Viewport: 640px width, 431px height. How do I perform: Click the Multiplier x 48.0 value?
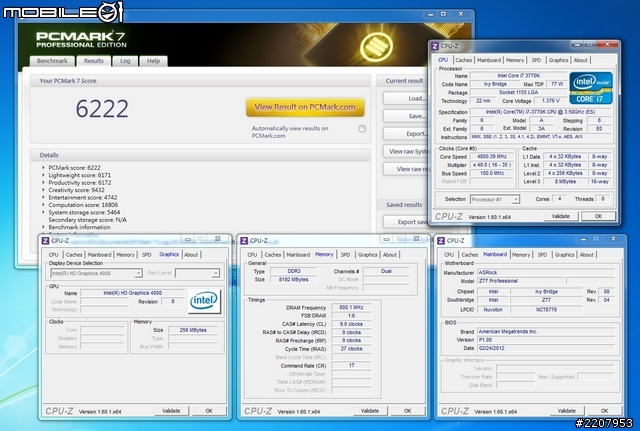click(492, 165)
